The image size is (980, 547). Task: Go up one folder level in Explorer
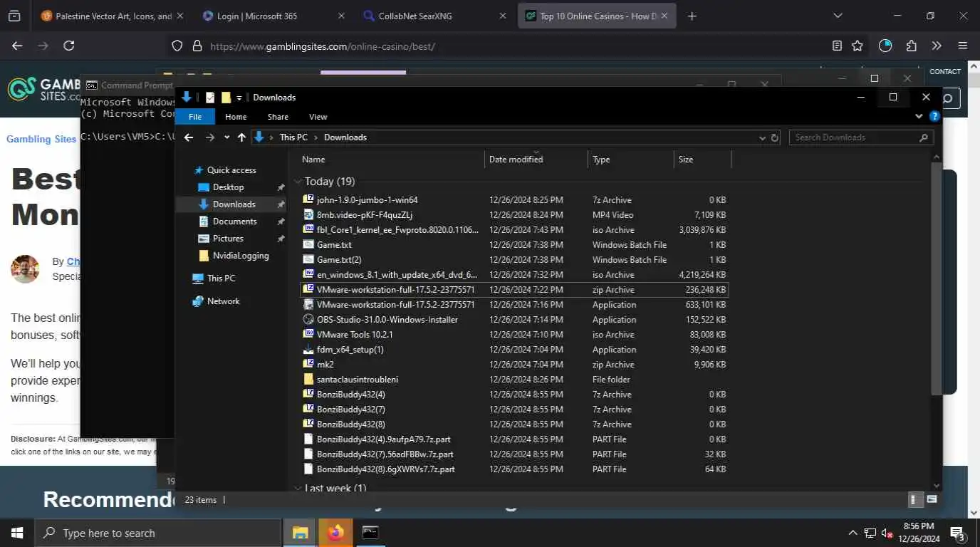[241, 137]
